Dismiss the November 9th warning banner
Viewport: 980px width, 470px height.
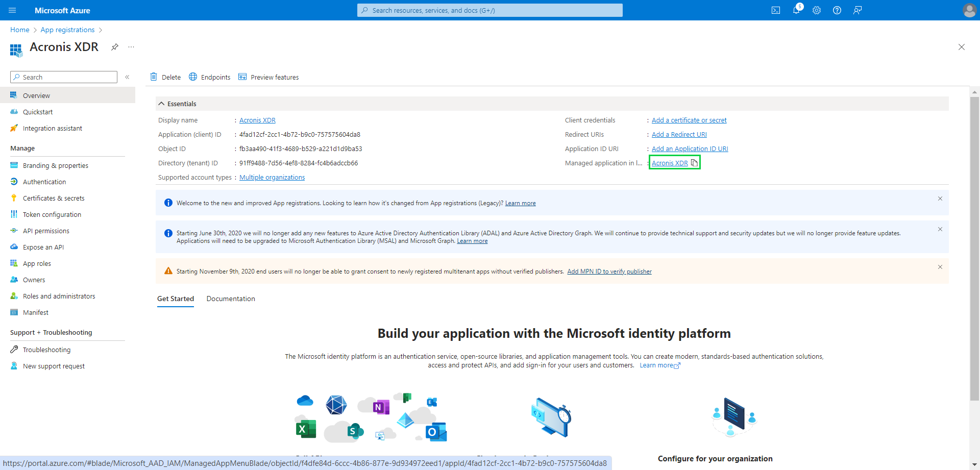pos(940,267)
